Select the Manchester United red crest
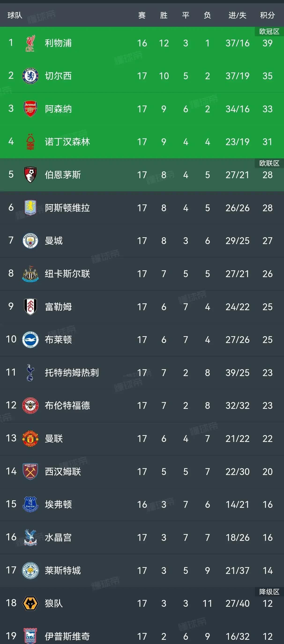Screen dimensions: 284x644 [30, 439]
